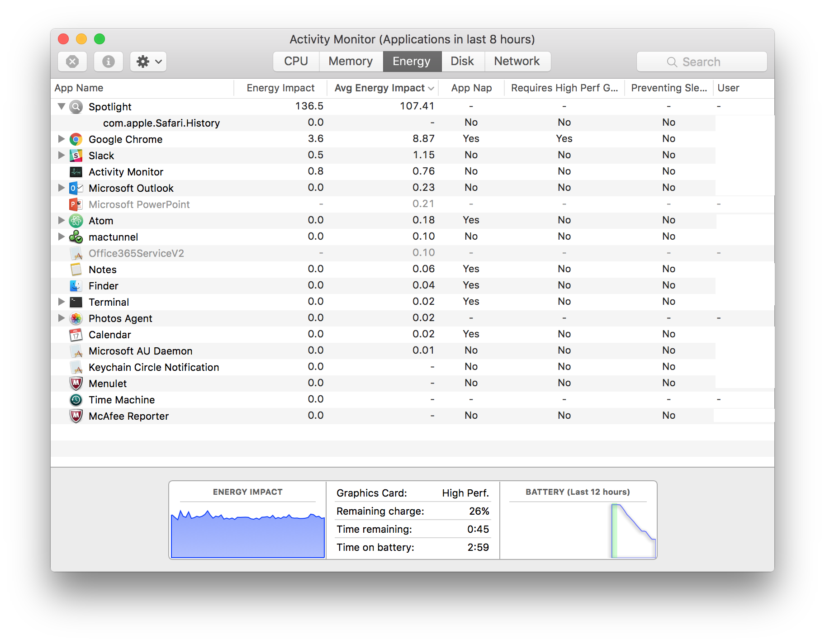Viewport: 825px width, 644px height.
Task: Click the Keychain Circle Notification icon
Action: [x=76, y=367]
